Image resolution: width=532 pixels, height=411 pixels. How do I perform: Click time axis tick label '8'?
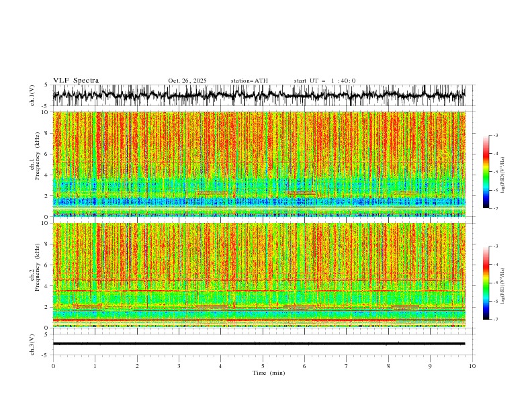(x=388, y=366)
